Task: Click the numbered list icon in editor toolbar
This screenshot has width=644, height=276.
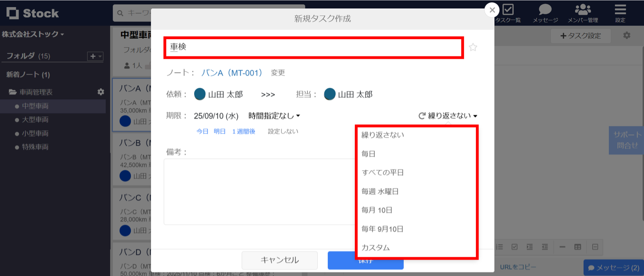Action: pos(500,247)
